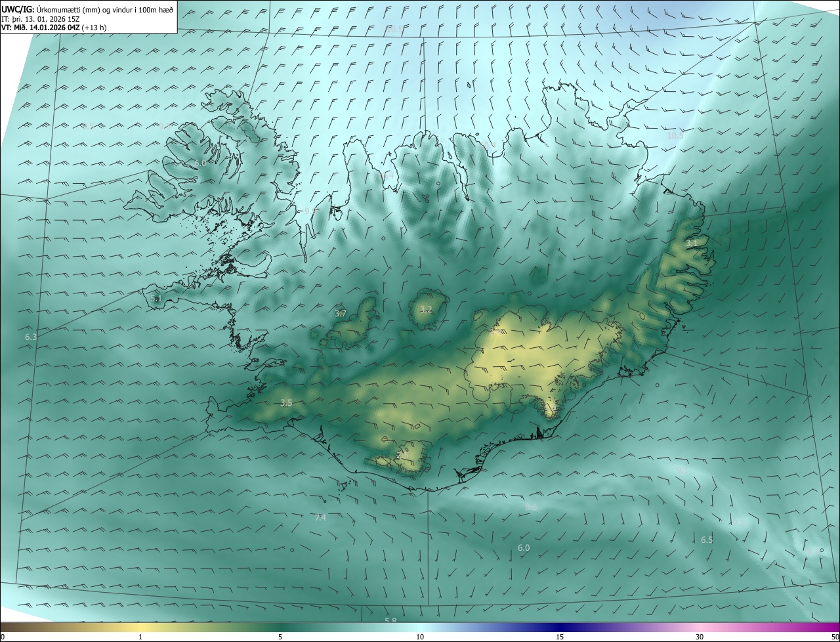Click the 3.5 value label in southwest Iceland
The width and height of the screenshot is (840, 642).
click(x=286, y=403)
